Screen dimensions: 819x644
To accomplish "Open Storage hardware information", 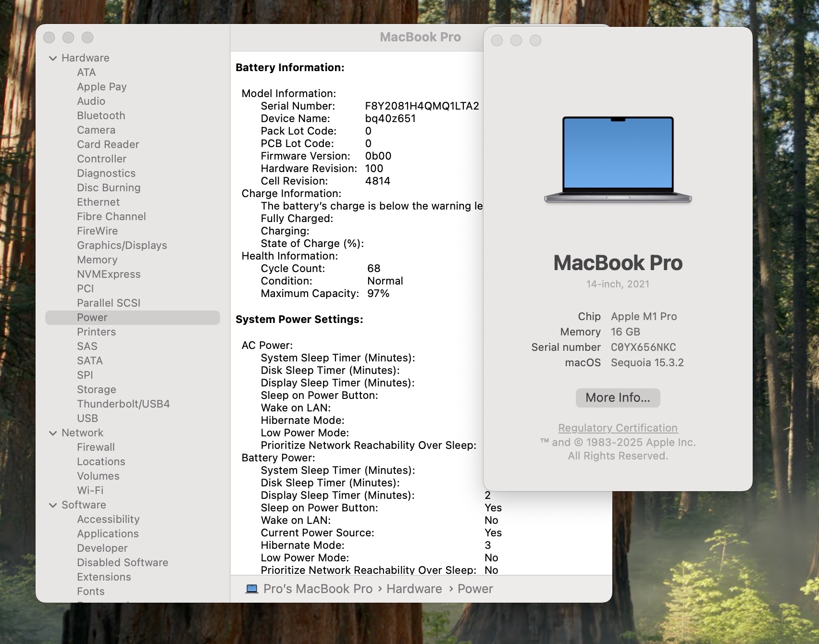I will [97, 390].
